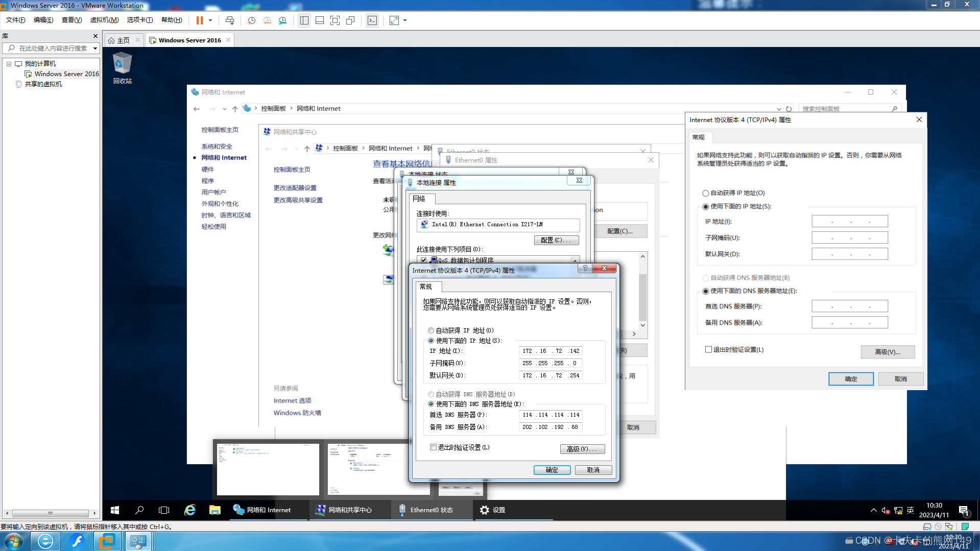Screen dimensions: 980x551
Task: Click the guest taskbar search magnifier
Action: click(x=139, y=510)
